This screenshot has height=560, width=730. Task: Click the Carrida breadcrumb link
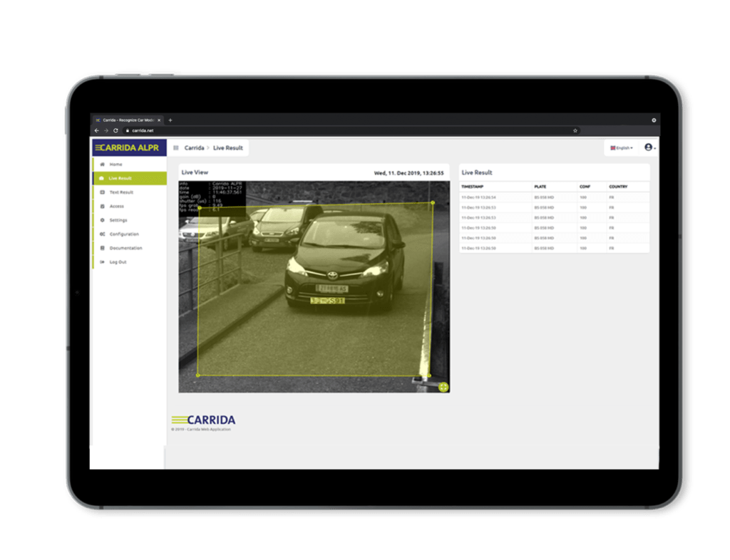[194, 148]
